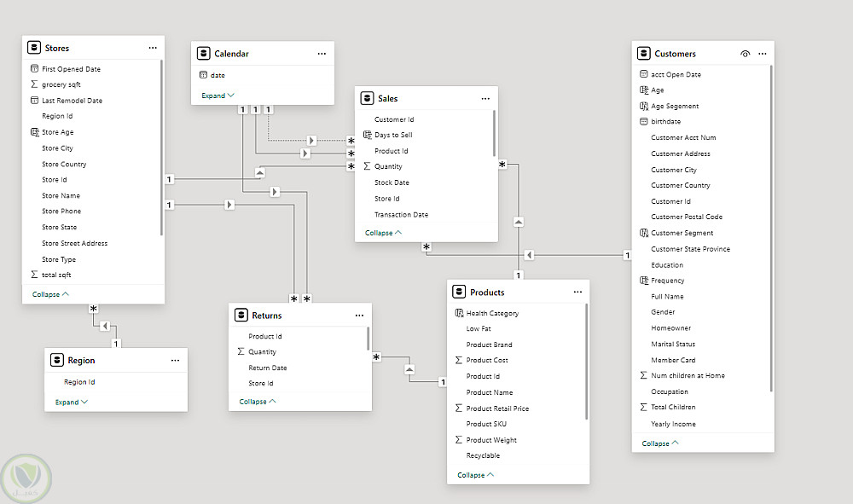Viewport: 853px width, 504px height.
Task: Select the Transaction Date field in Sales
Action: 401,215
